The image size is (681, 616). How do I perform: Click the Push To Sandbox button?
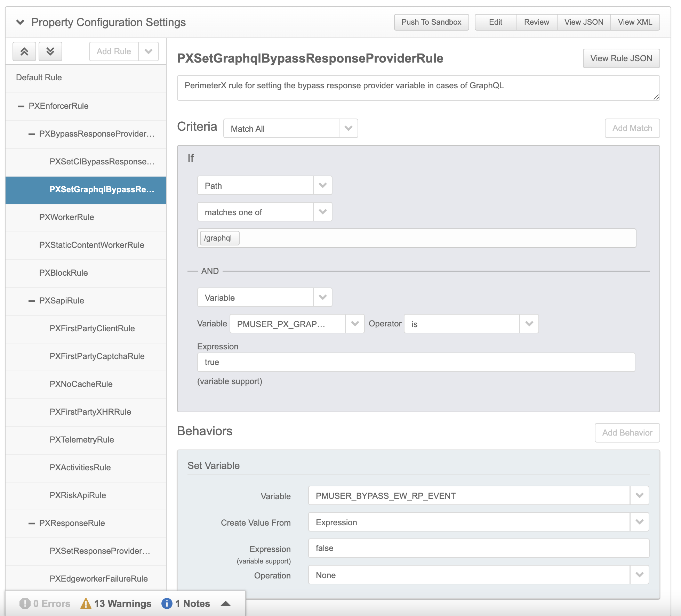431,22
